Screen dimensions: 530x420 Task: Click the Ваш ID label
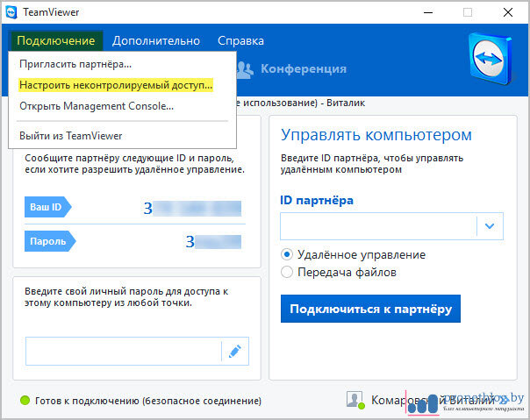click(48, 207)
